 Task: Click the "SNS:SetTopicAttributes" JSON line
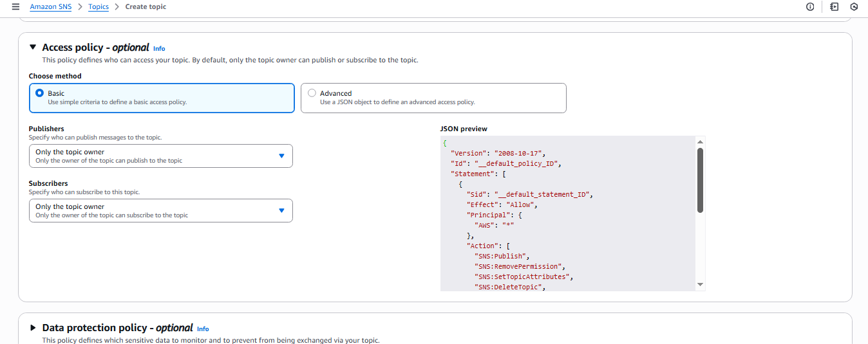pyautogui.click(x=524, y=276)
